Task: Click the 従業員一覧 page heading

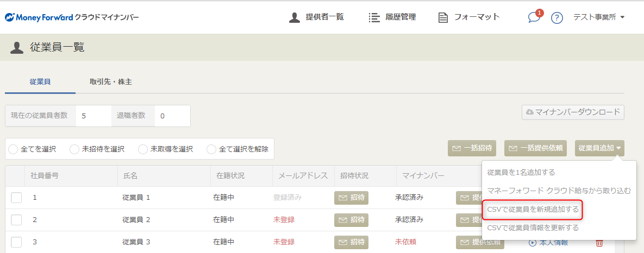Action: [57, 48]
